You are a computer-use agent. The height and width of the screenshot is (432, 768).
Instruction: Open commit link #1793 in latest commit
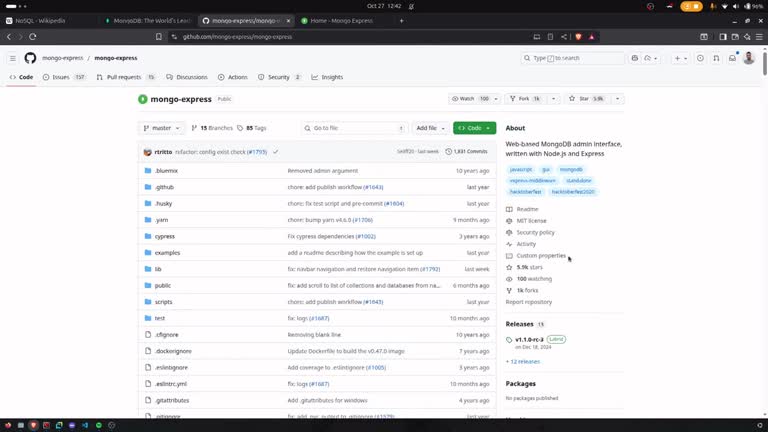coord(257,152)
